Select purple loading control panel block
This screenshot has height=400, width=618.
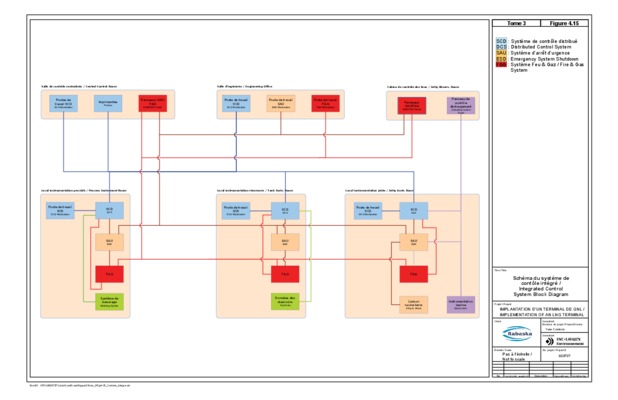click(x=461, y=106)
